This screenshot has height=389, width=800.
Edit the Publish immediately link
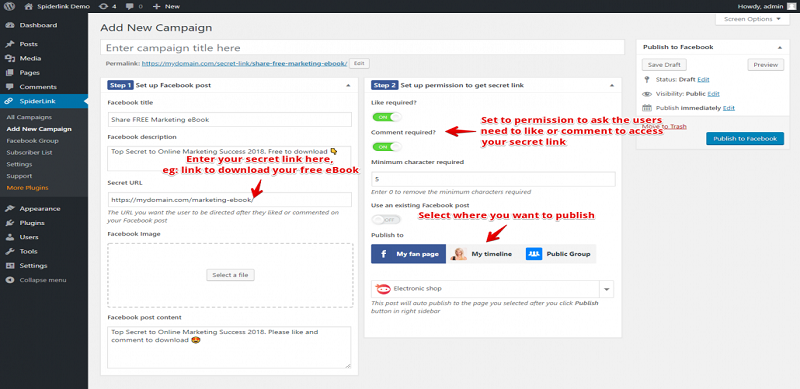pos(729,108)
